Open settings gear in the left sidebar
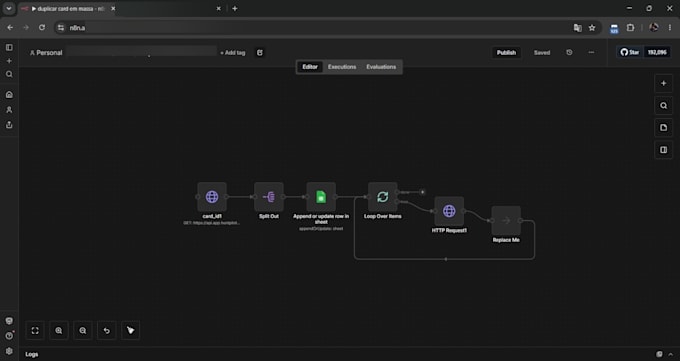 click(9, 351)
